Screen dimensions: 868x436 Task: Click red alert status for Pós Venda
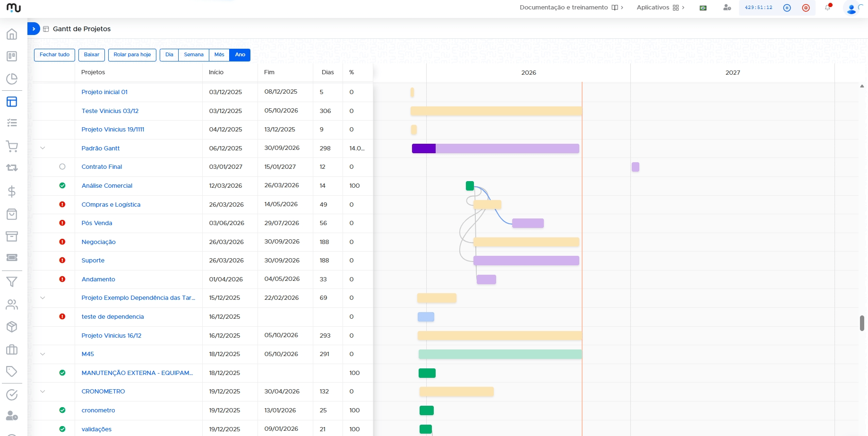tap(62, 223)
